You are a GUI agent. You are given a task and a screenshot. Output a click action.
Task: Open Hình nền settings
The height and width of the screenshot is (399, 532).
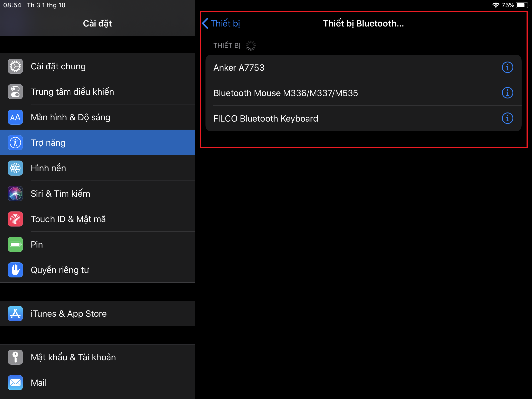click(x=97, y=168)
